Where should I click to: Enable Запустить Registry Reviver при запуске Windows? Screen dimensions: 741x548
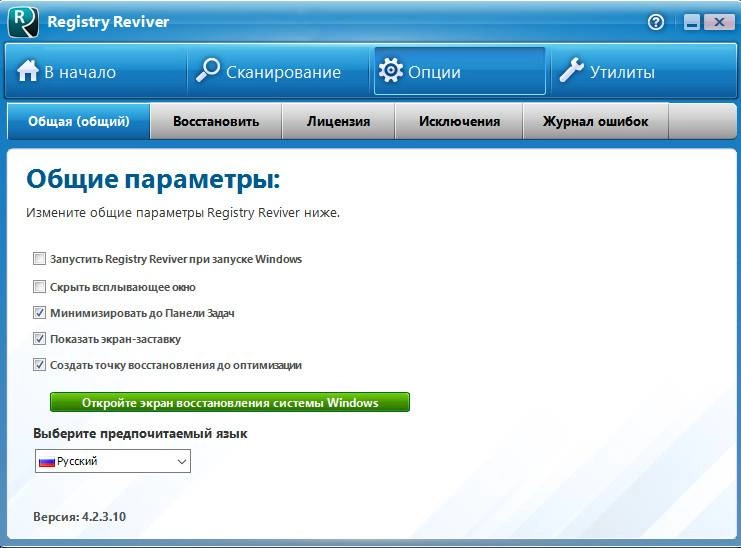(x=39, y=259)
